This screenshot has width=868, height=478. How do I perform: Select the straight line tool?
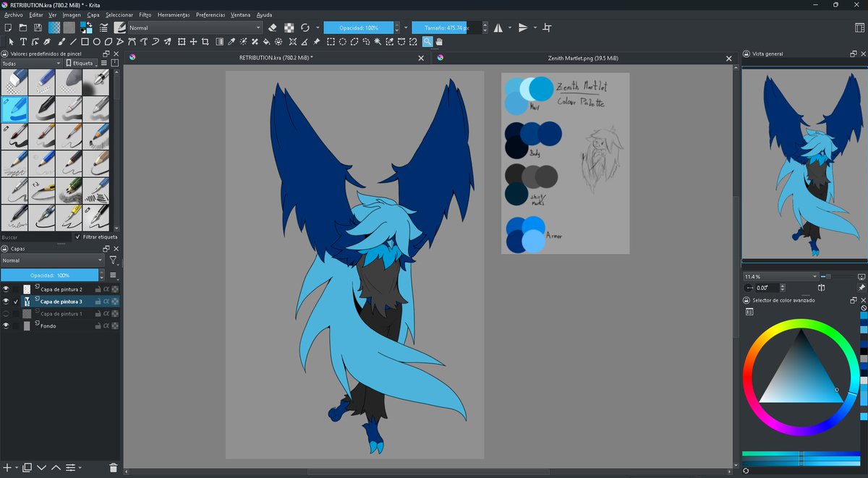[x=72, y=42]
